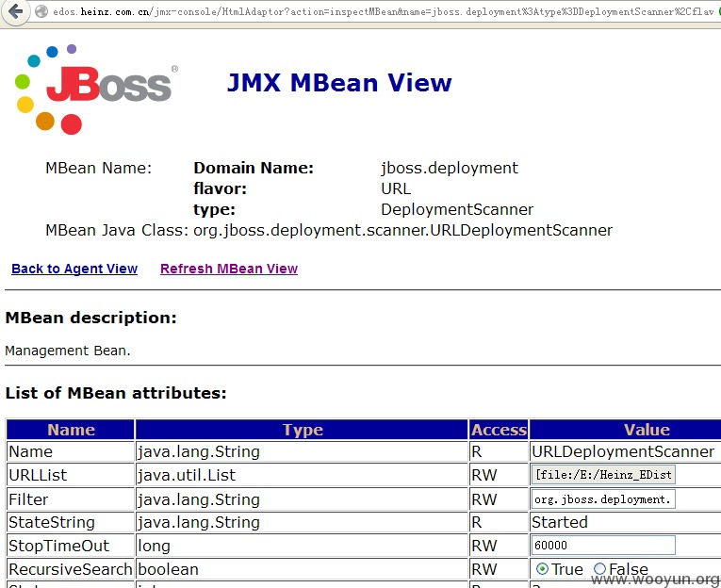
Task: Click the java.util.List type cell
Action: point(303,475)
